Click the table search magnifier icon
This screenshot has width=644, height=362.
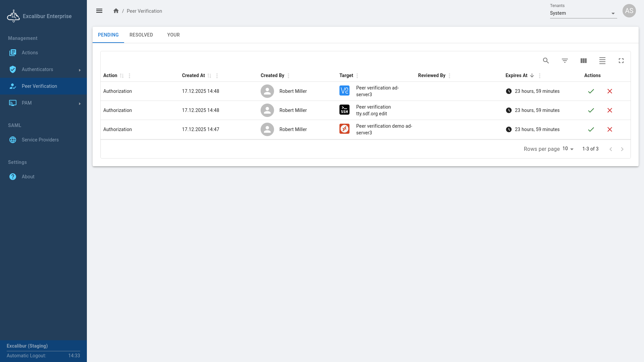point(546,61)
